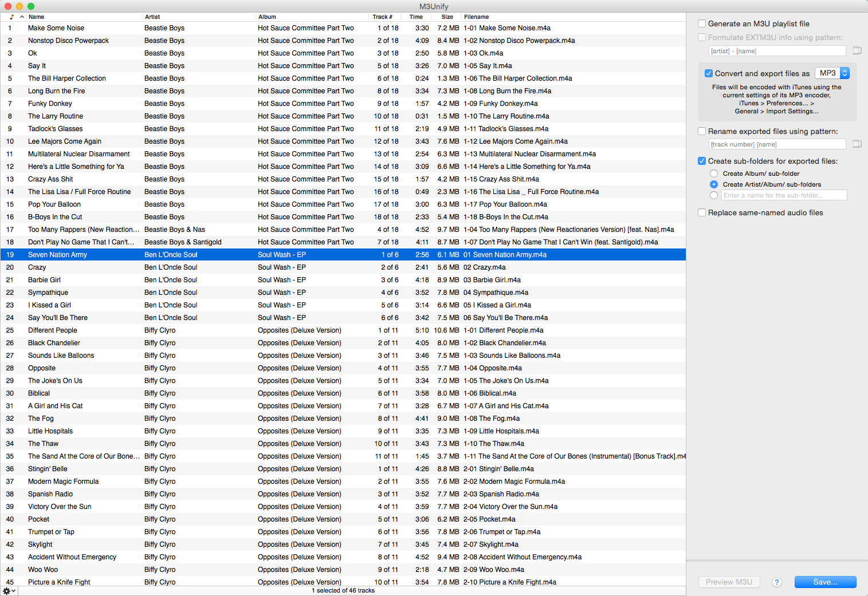Click artist cell Beastie Boys & Santigold

click(x=183, y=242)
